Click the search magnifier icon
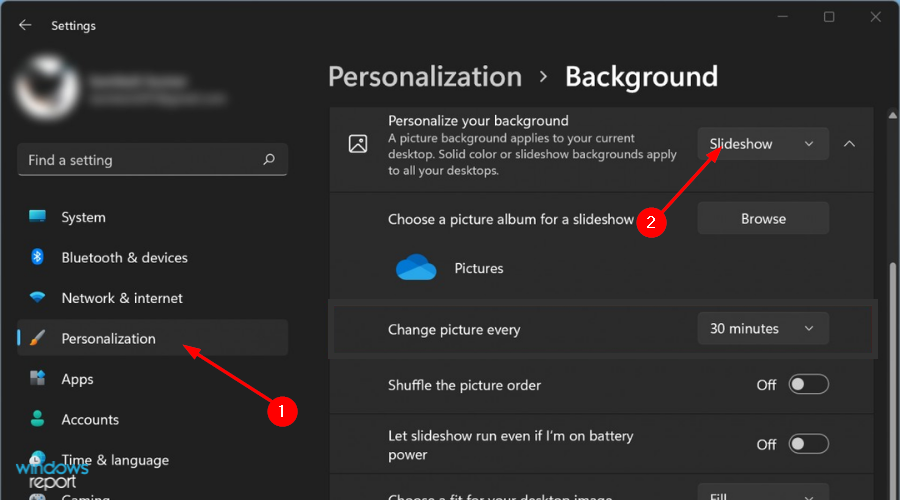Viewport: 900px width, 500px height. point(268,160)
